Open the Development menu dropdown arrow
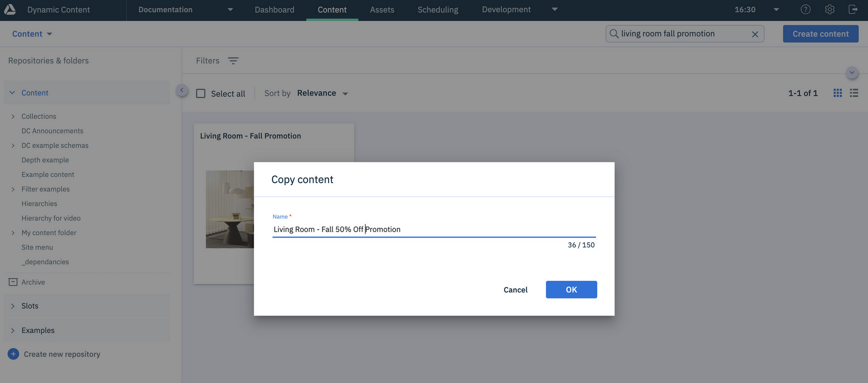 (x=555, y=9)
